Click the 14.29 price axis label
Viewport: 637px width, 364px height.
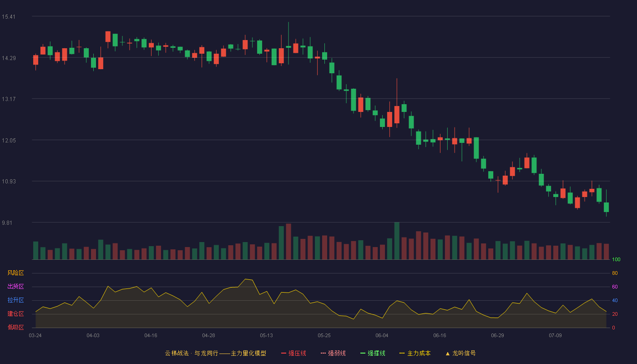(x=9, y=58)
